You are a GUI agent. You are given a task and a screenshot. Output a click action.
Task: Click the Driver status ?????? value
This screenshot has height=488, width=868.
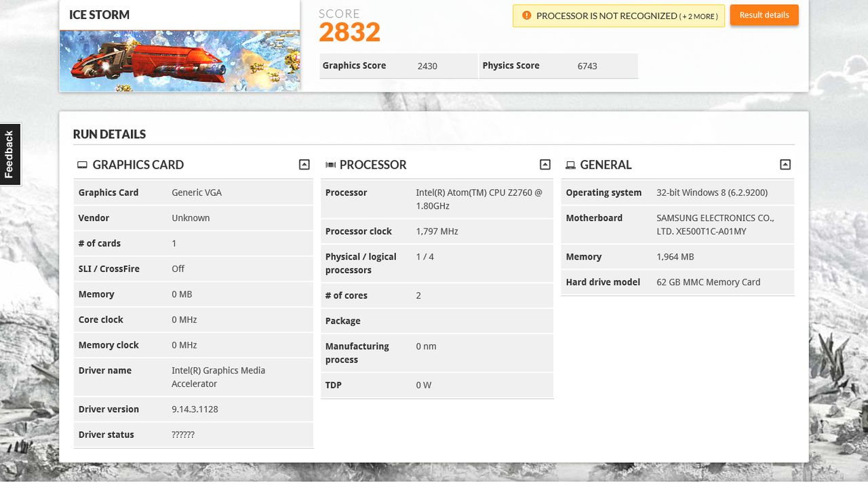[x=183, y=434]
